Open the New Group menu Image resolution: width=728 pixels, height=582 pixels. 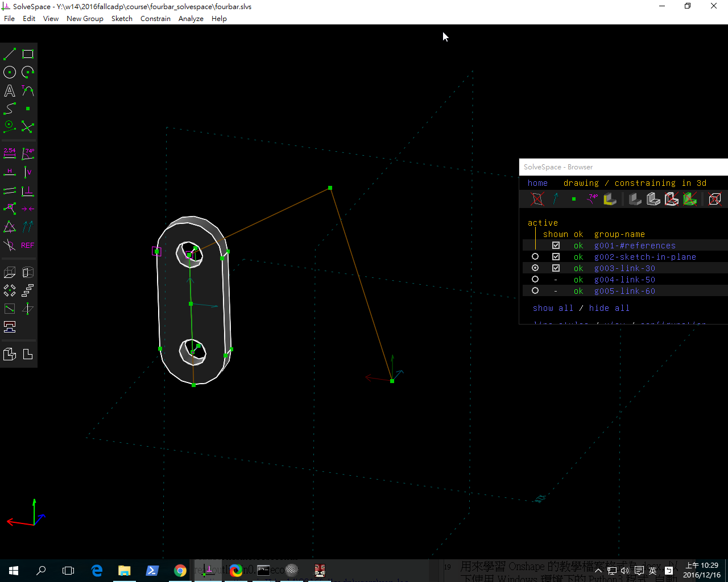pyautogui.click(x=85, y=19)
